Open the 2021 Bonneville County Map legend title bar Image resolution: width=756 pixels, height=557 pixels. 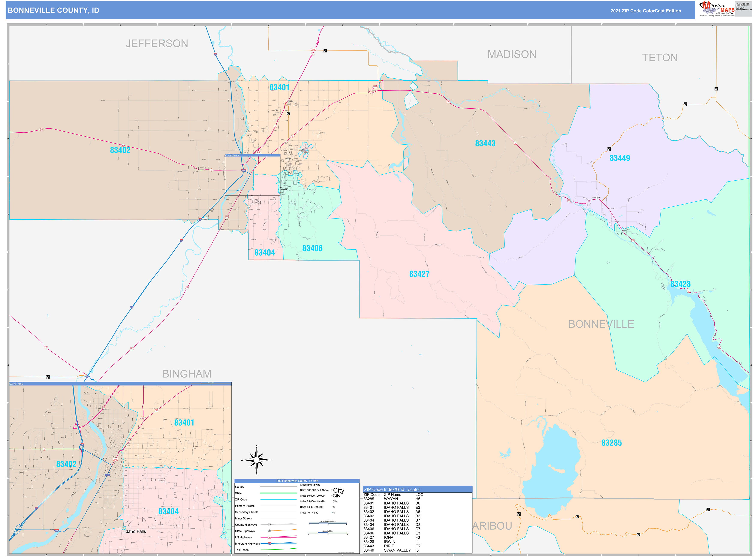pos(297,481)
